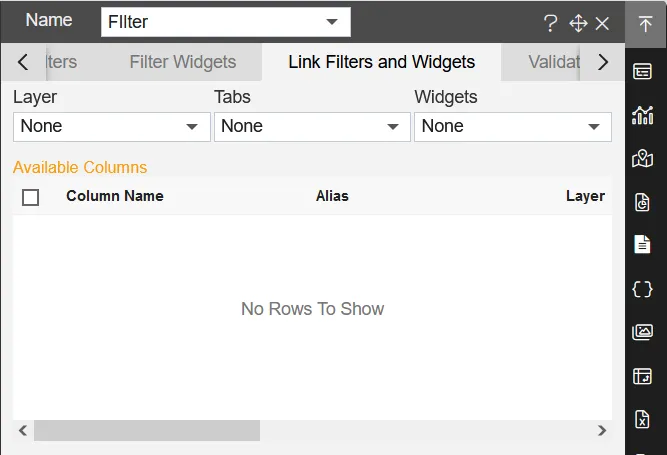Click the blank document icon in sidebar
The height and width of the screenshot is (455, 667).
click(643, 245)
